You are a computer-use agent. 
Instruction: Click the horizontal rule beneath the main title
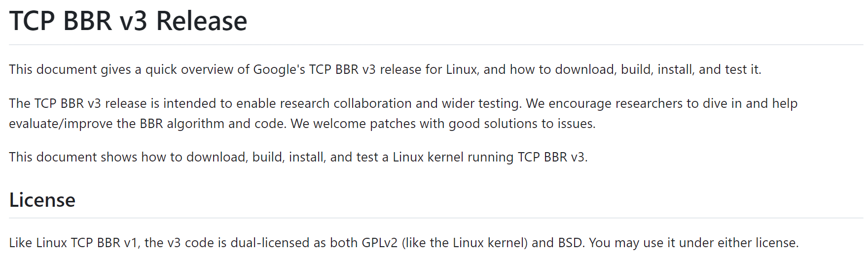pos(436,45)
